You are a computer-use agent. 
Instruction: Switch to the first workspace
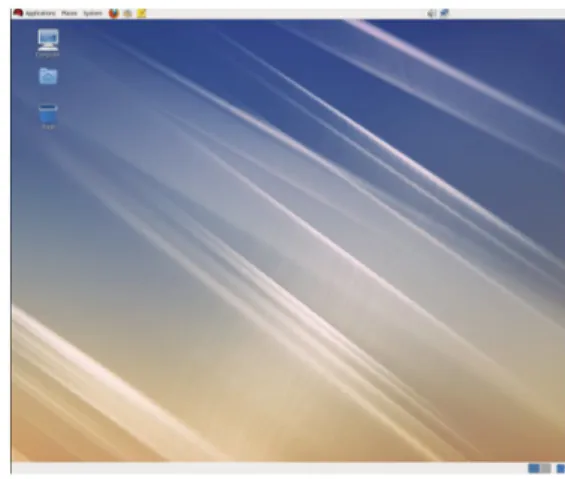(534, 469)
